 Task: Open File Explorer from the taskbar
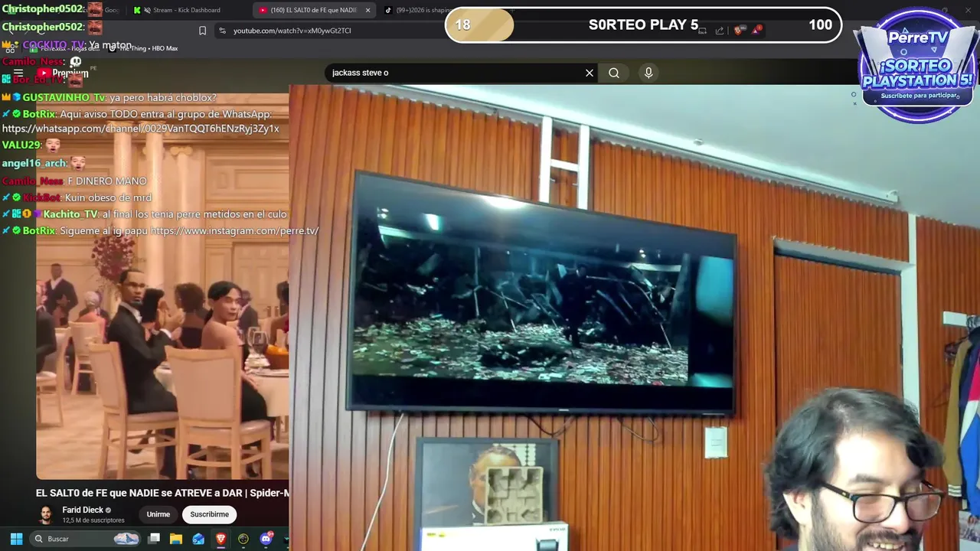point(175,539)
